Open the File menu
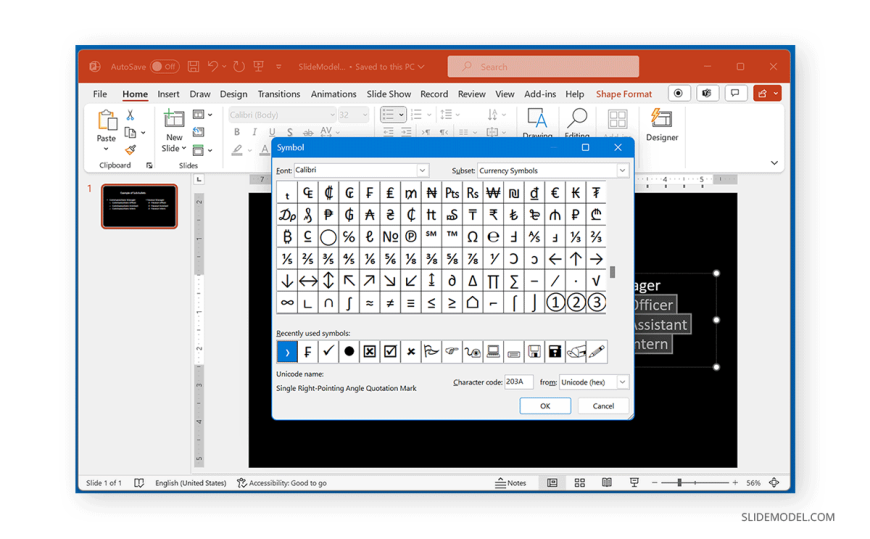Screen dimensions: 870x539 coord(100,94)
